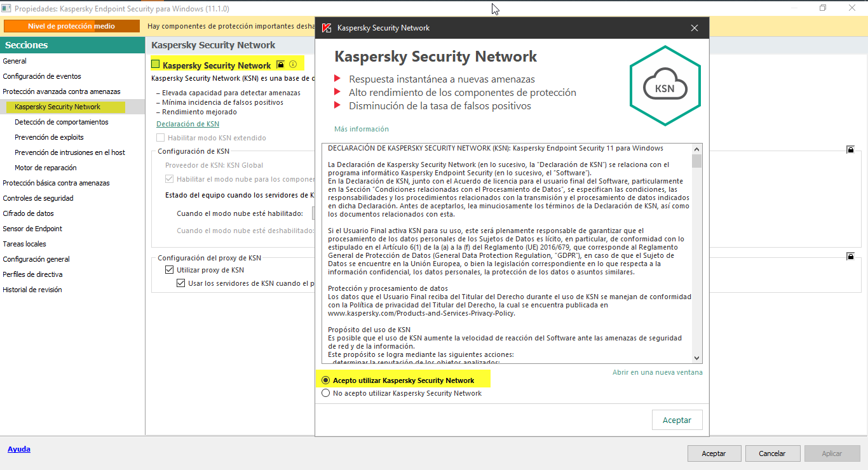Click Aceptar in the KSN dialog
868x470 pixels.
coord(677,420)
